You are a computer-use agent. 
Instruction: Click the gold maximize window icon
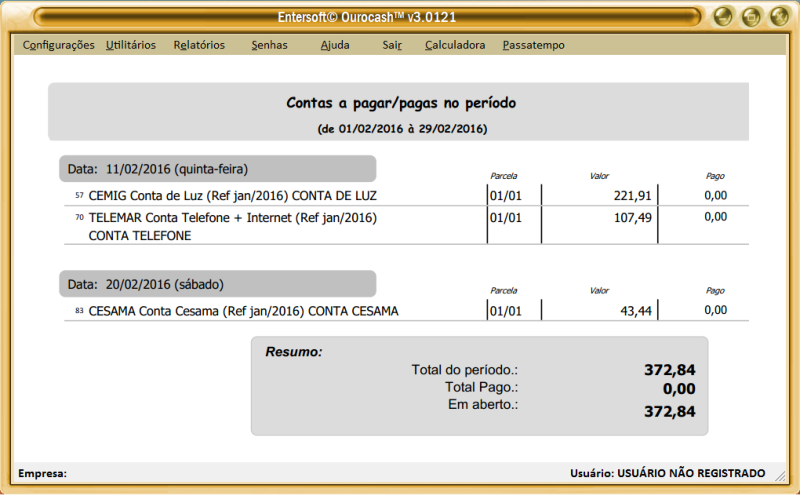tap(751, 16)
